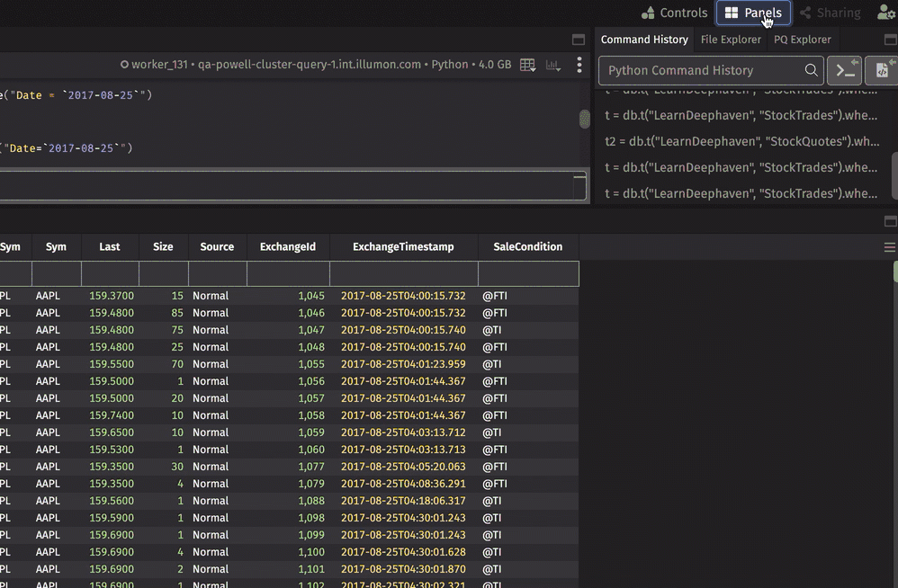Open the console tables dropdown icon
Screen dimensions: 898x588
(528, 65)
